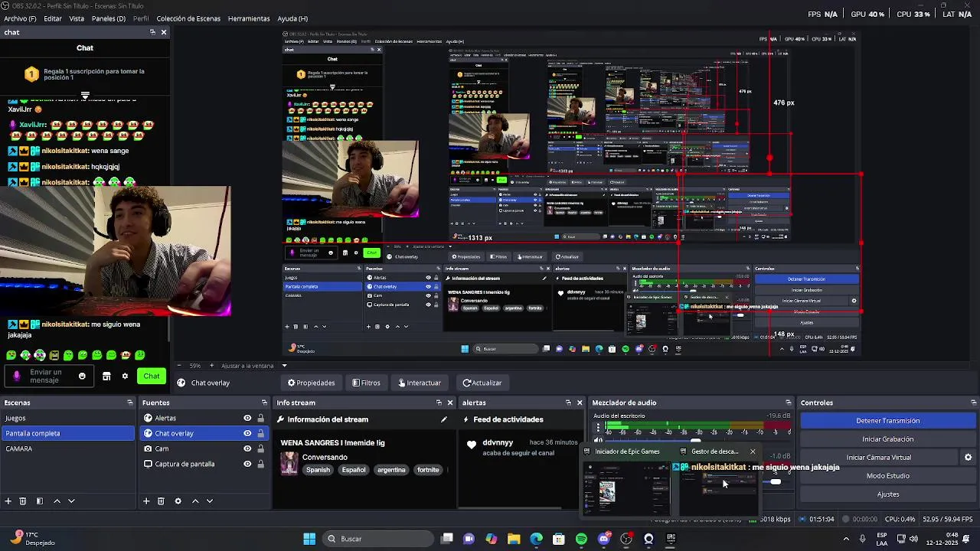The height and width of the screenshot is (551, 980).
Task: Hide the Cam source
Action: pyautogui.click(x=247, y=448)
